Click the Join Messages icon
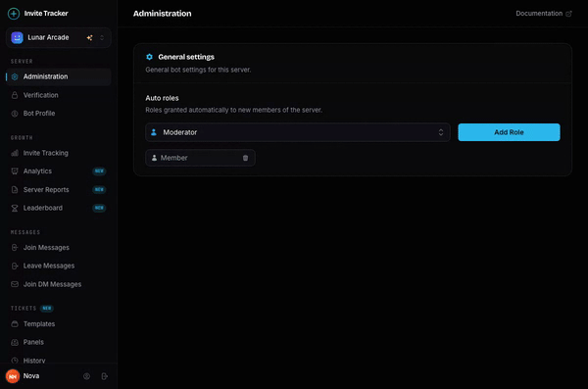588x389 pixels. pos(15,248)
